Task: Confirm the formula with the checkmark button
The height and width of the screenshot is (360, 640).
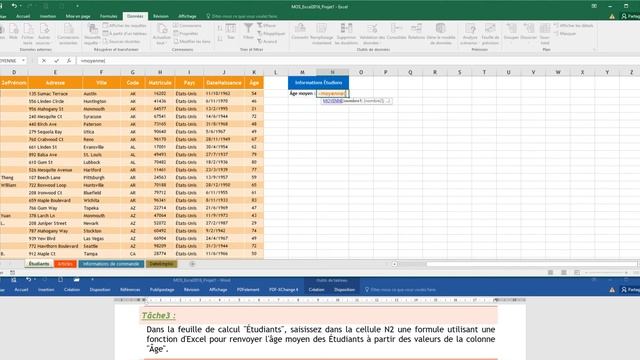Action: coord(56,60)
